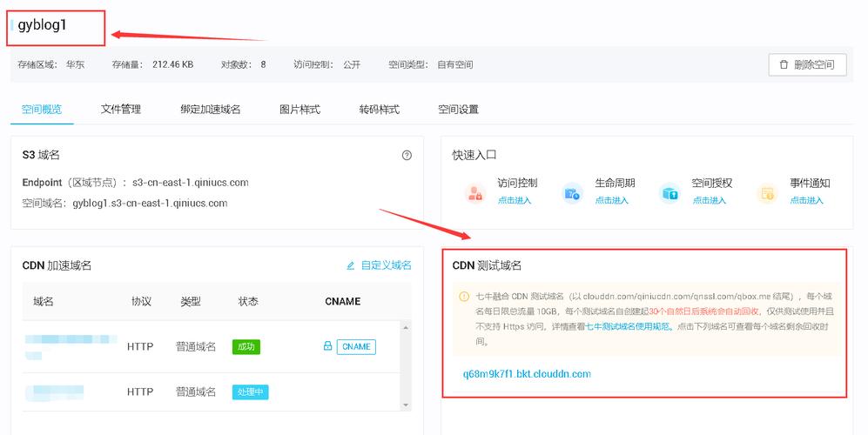Click the CDN 加速域名 section heading
868x435 pixels.
57,265
